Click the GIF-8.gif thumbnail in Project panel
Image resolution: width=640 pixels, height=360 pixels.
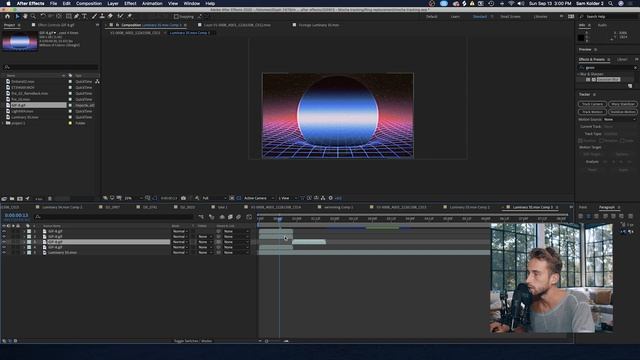point(20,42)
